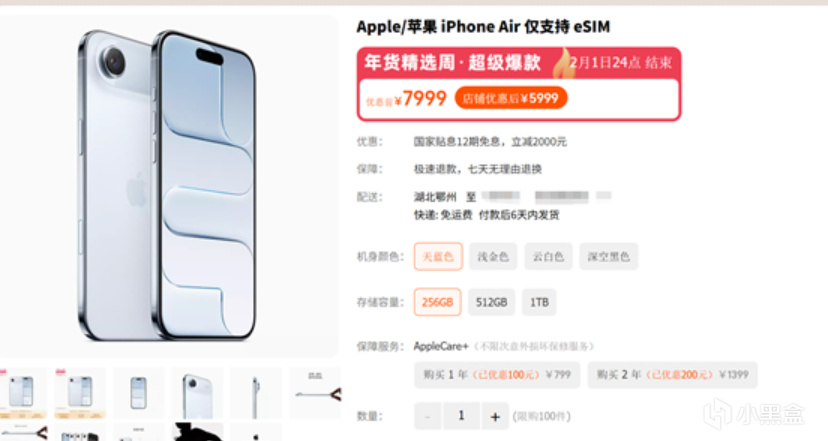Click the 店铺优惠后¥5999 price badge
The height and width of the screenshot is (441, 828).
click(511, 98)
